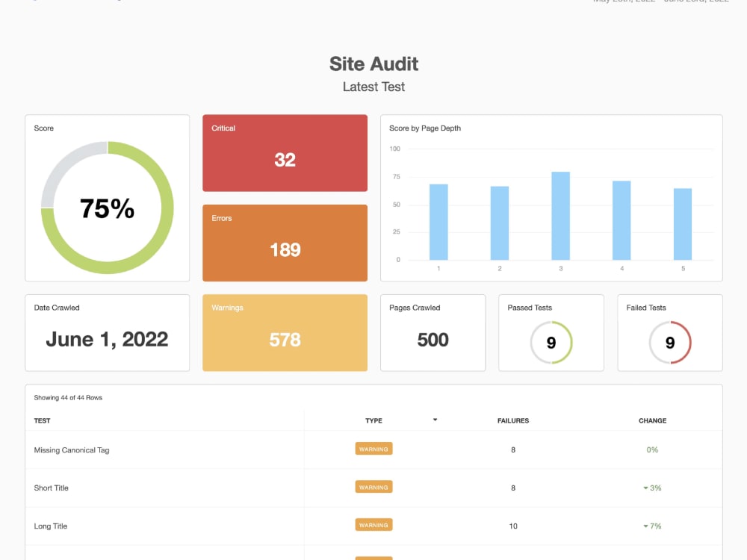The image size is (747, 560).
Task: Click the Showing 44 of 44 Rows text
Action: tap(68, 398)
